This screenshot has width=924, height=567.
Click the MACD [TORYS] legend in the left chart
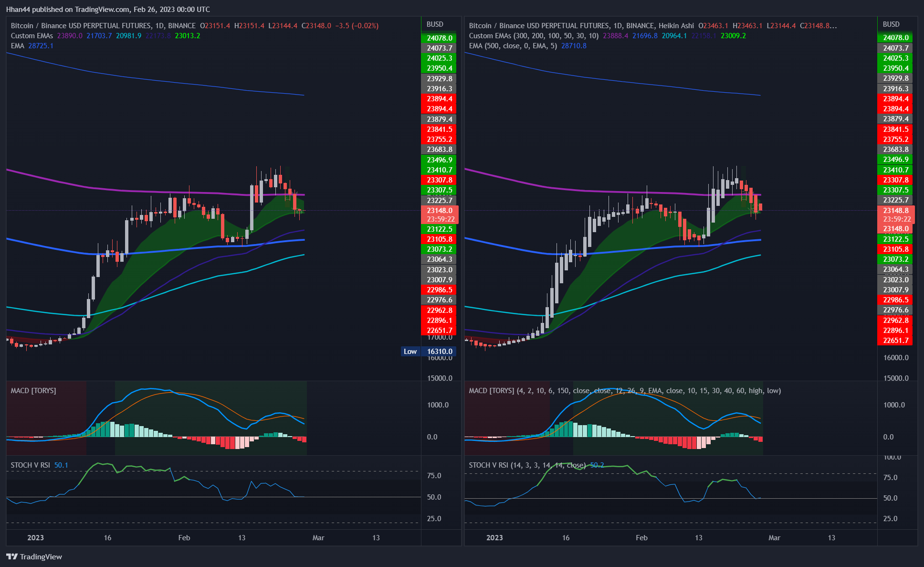point(33,391)
